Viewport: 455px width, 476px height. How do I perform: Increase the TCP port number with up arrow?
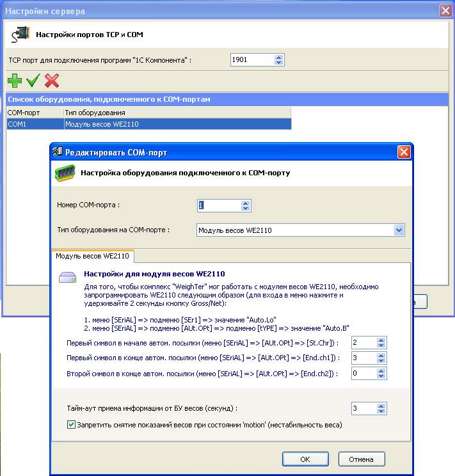[278, 57]
